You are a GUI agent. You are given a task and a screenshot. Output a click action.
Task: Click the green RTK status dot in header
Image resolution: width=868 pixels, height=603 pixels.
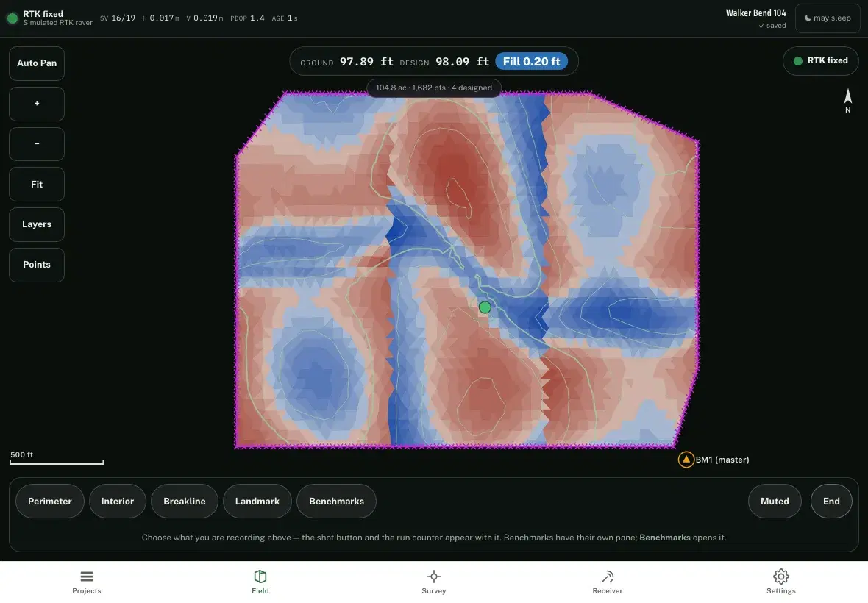click(x=13, y=18)
